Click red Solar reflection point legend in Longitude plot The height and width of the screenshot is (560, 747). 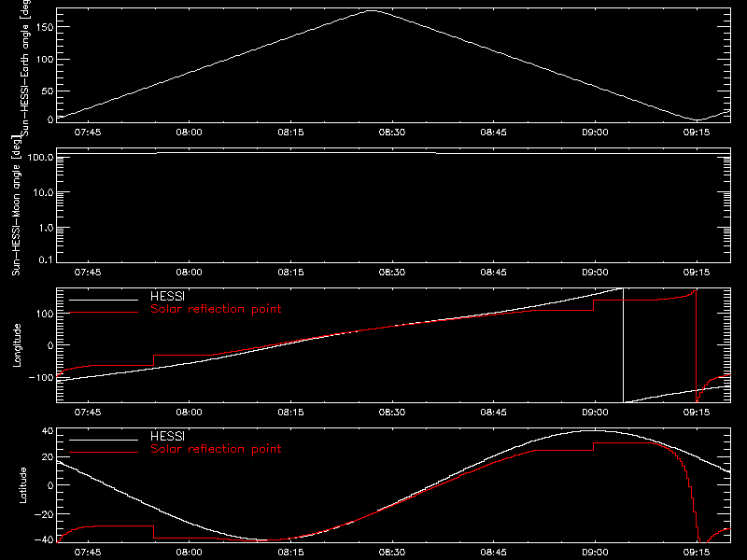point(216,309)
